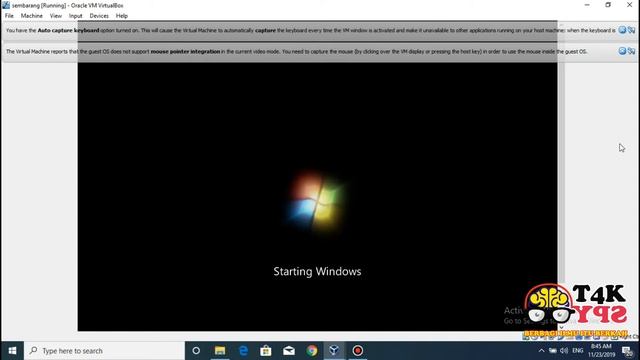Image resolution: width=640 pixels, height=360 pixels.
Task: Select the VirtualBox taskbar icon
Action: pos(334,351)
